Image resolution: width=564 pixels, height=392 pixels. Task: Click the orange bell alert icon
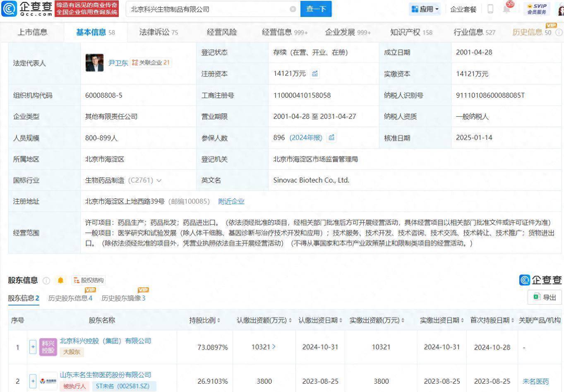coord(60,280)
